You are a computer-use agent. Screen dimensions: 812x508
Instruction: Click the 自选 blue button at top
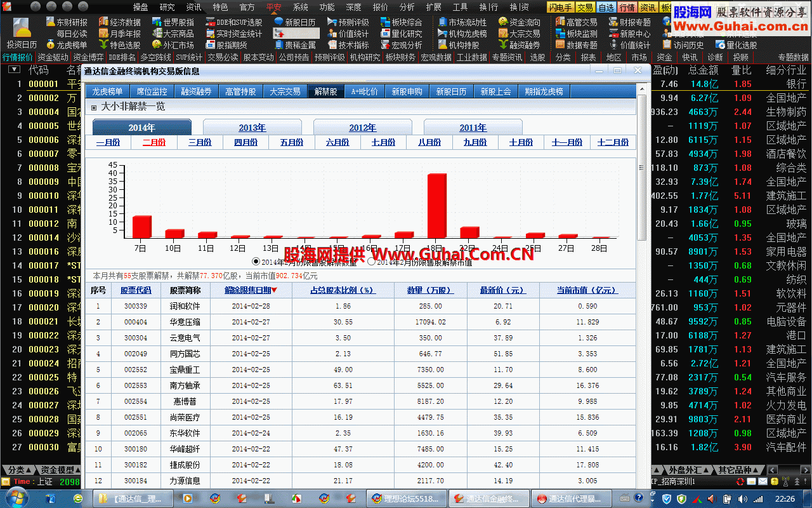pos(606,7)
